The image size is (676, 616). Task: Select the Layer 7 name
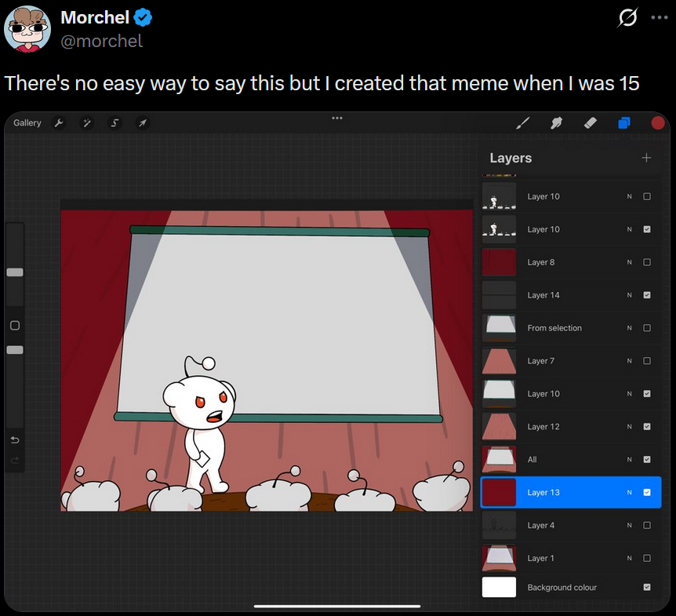540,361
